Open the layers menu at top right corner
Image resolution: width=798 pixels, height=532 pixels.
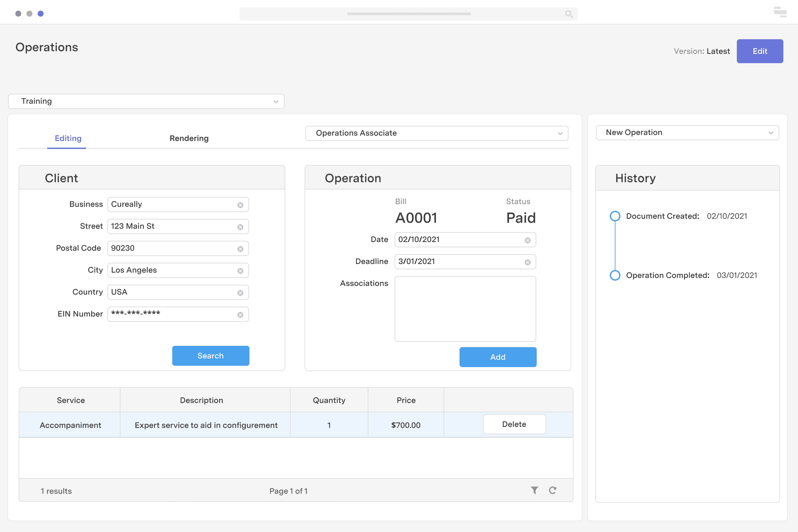(780, 12)
